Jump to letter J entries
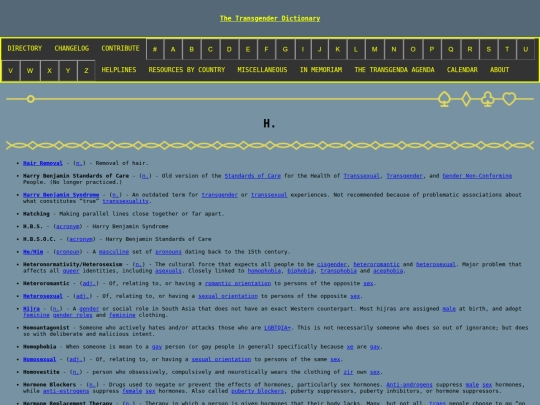The height and width of the screenshot is (405, 540). coord(320,49)
